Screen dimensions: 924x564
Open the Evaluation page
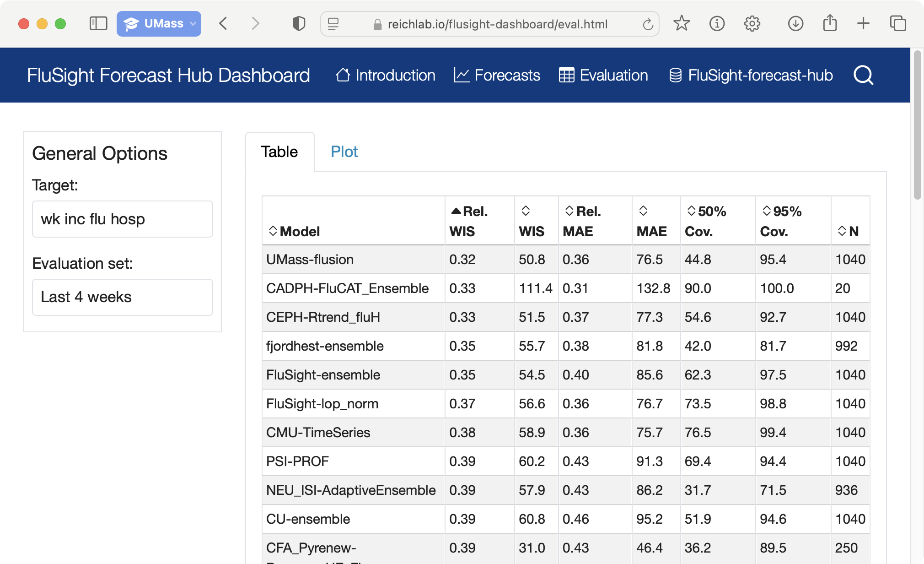pos(603,75)
